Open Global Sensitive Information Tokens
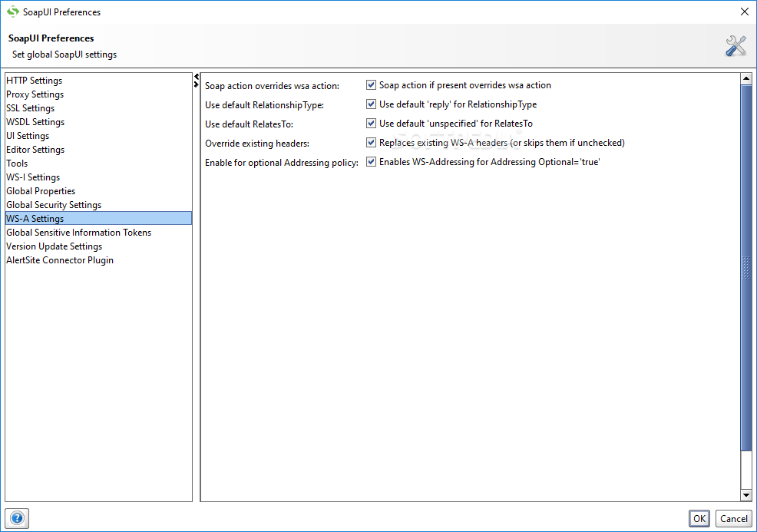The height and width of the screenshot is (532, 757). 98,233
